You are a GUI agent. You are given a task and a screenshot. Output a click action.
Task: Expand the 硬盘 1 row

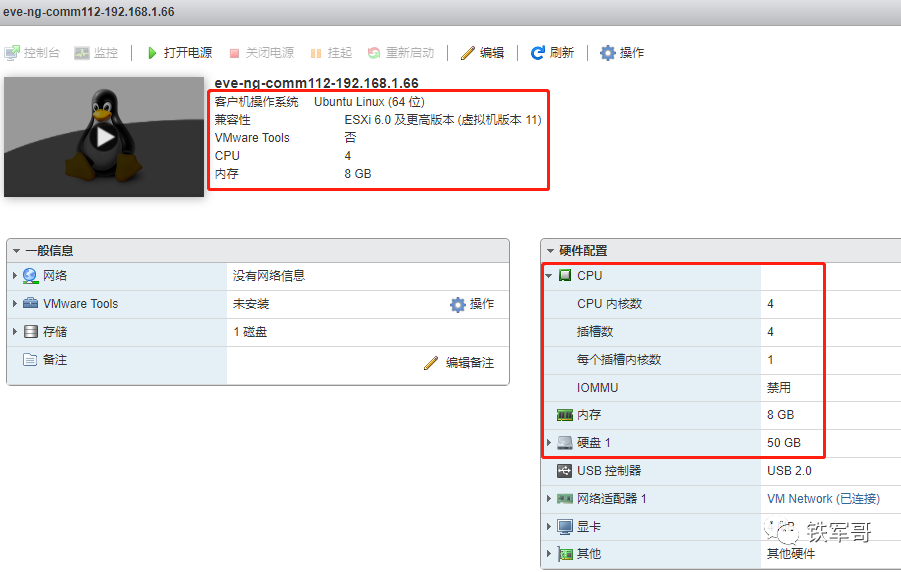[x=549, y=443]
